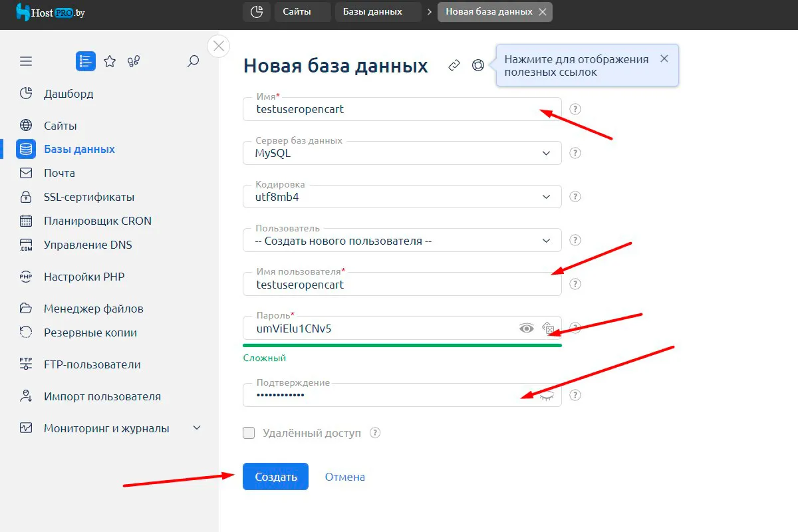This screenshot has width=798, height=532.
Task: Click the hamburger menu icon in sidebar
Action: point(26,61)
